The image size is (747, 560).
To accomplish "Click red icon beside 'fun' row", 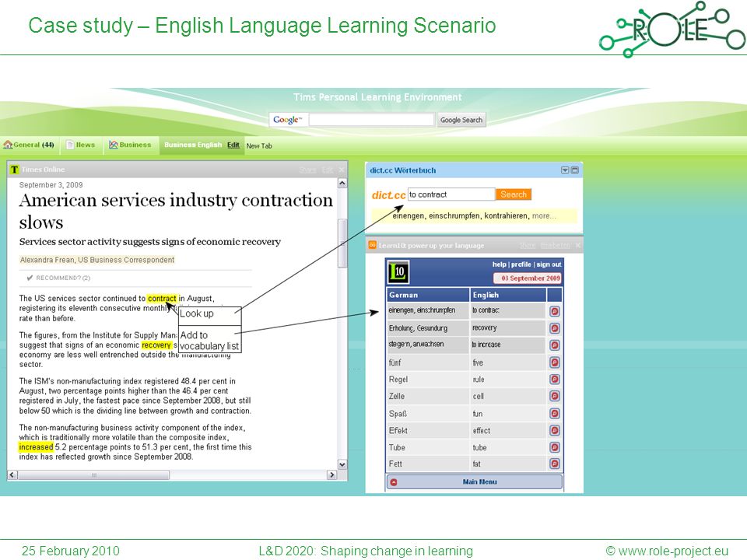I will (x=555, y=413).
